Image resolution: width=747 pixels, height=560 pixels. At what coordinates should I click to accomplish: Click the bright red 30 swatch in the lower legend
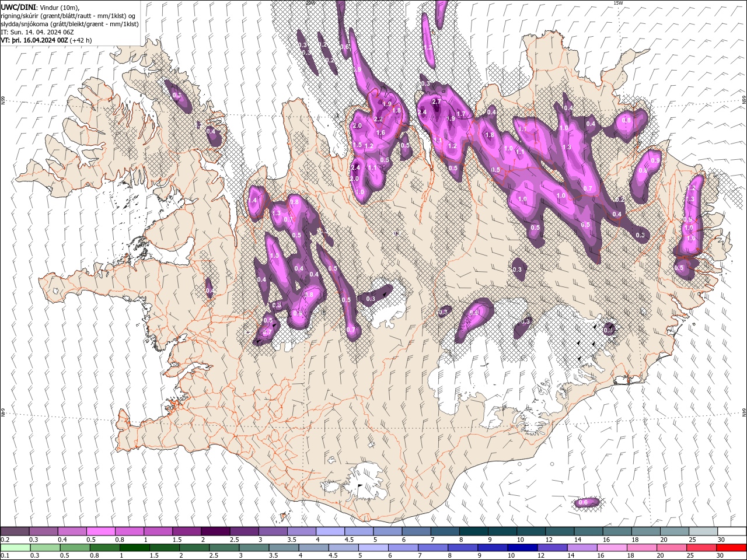(731, 548)
